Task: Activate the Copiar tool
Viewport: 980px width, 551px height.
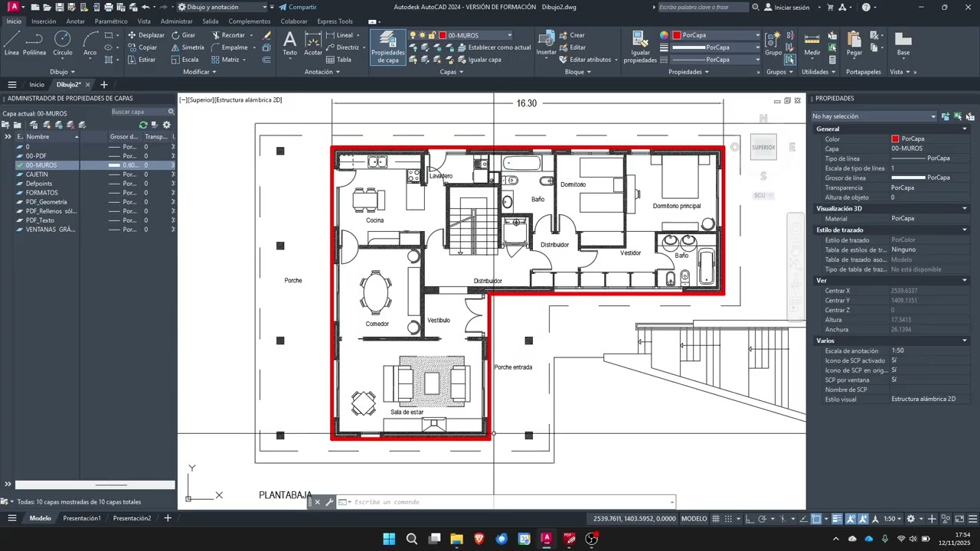Action: click(x=142, y=47)
